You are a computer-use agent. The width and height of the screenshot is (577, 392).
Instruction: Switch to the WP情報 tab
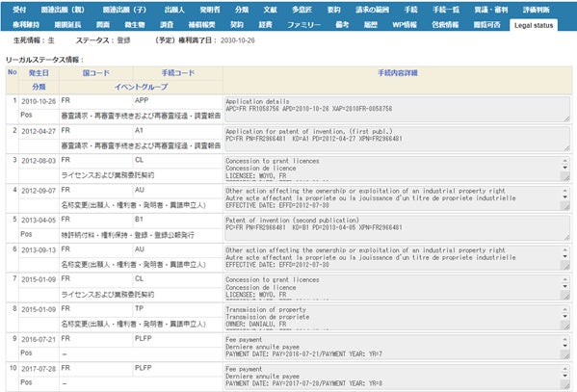click(x=405, y=25)
